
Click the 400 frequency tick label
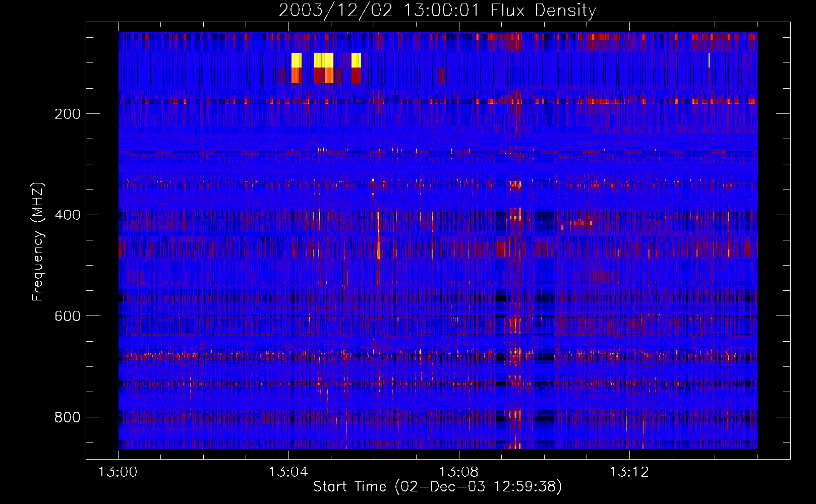point(68,215)
